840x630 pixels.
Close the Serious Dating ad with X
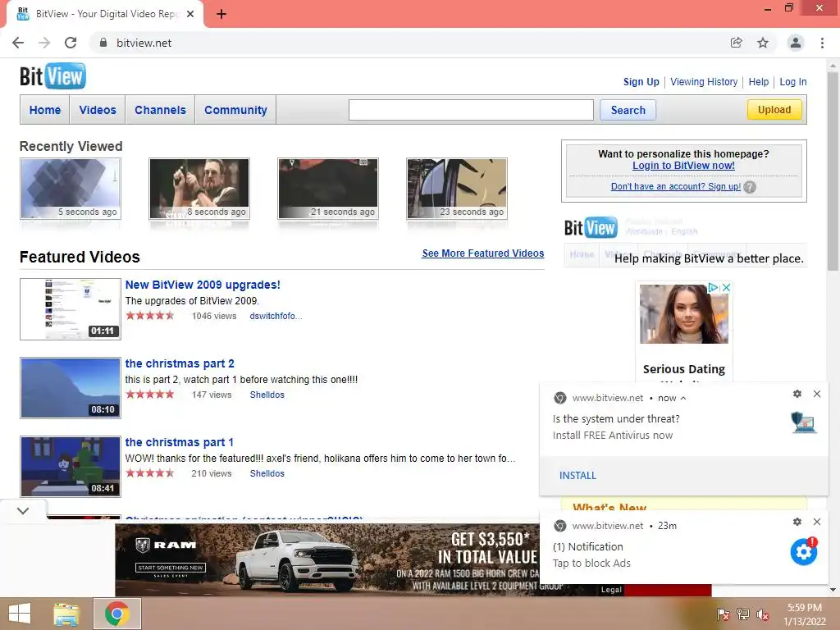(x=726, y=288)
